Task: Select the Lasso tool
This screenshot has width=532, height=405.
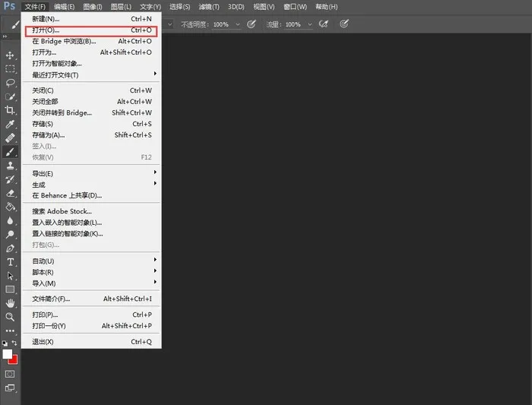Action: [x=10, y=83]
